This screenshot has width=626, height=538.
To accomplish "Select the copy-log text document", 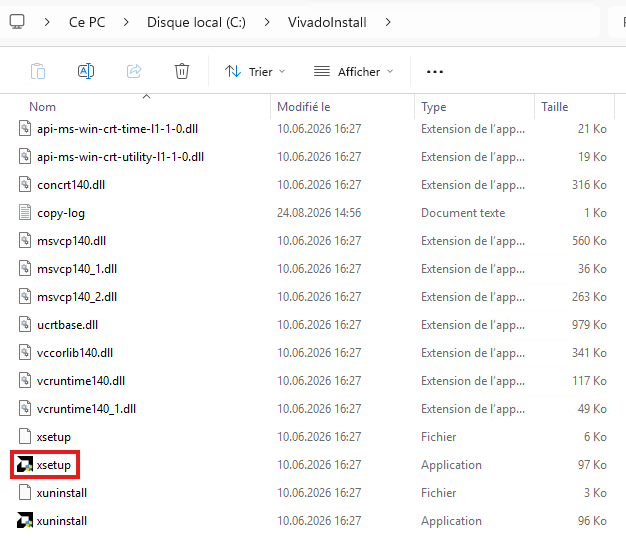I will click(61, 213).
